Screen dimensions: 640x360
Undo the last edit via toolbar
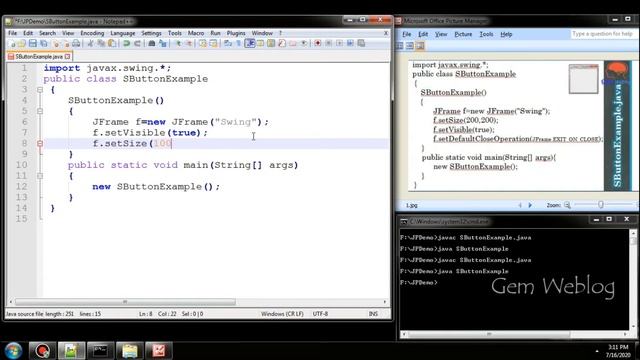tap(127, 43)
